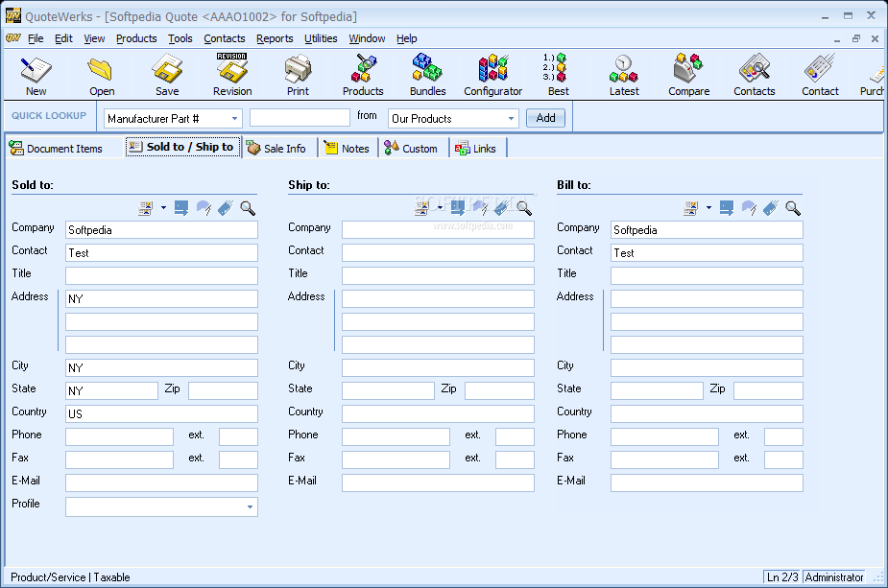Image resolution: width=888 pixels, height=588 pixels.
Task: Click the Print toolbar icon
Action: [298, 76]
